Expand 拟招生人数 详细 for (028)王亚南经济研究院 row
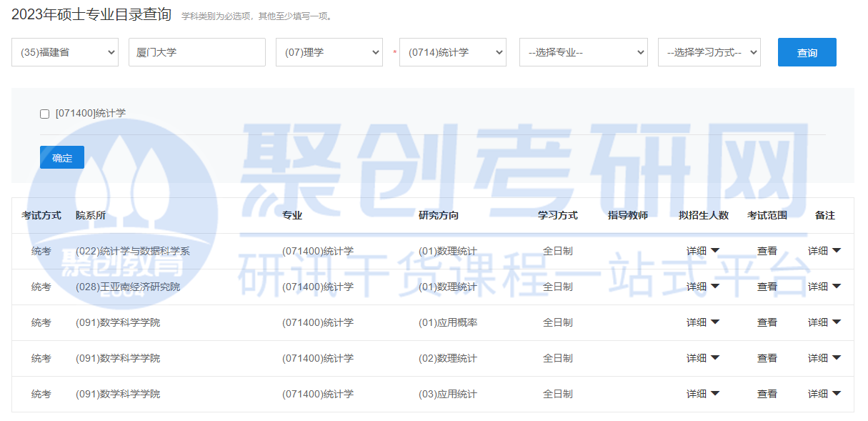The image size is (868, 421). coord(703,287)
